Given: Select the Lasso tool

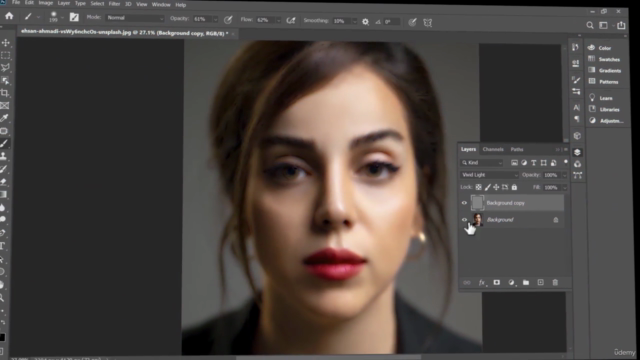Looking at the screenshot, I should point(5,68).
